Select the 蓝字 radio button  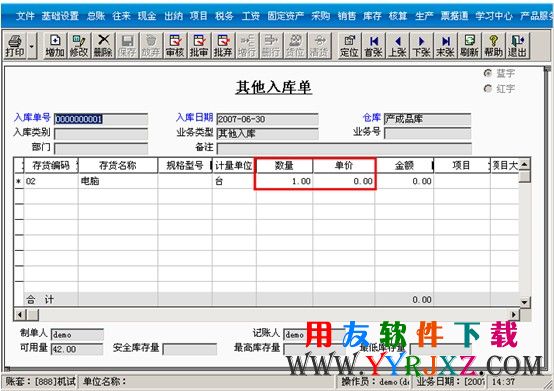coord(488,73)
